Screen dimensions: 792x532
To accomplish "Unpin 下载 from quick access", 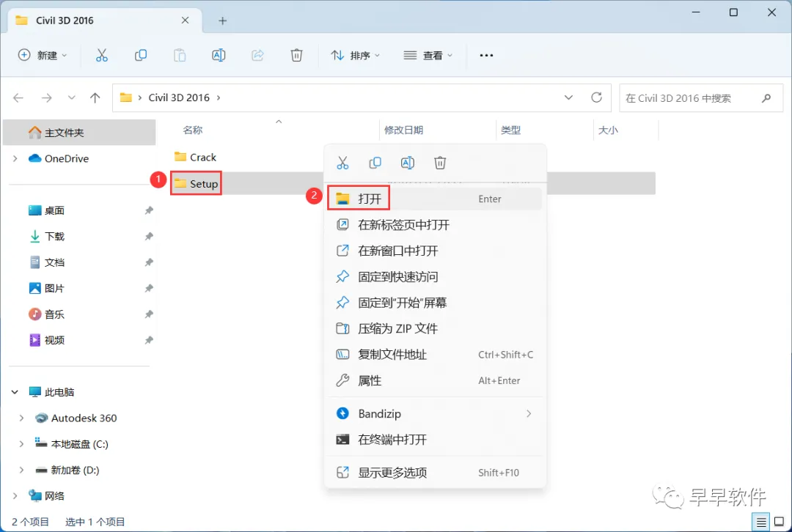I will tap(148, 236).
